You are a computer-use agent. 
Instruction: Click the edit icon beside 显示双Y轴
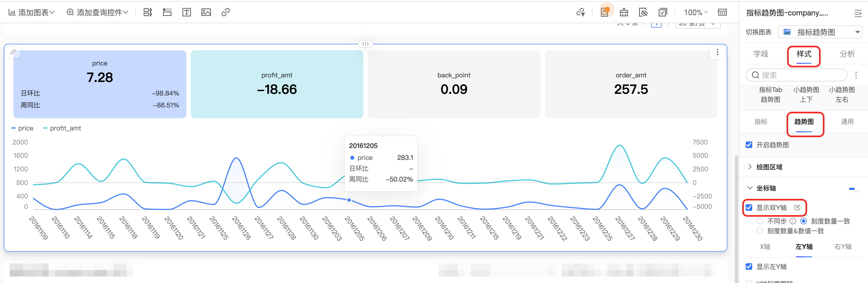(797, 208)
